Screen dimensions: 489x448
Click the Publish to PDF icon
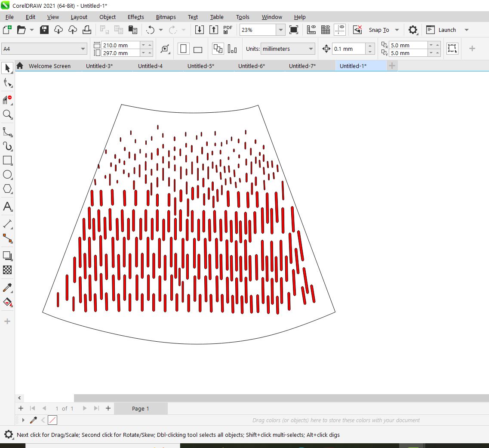tap(228, 30)
